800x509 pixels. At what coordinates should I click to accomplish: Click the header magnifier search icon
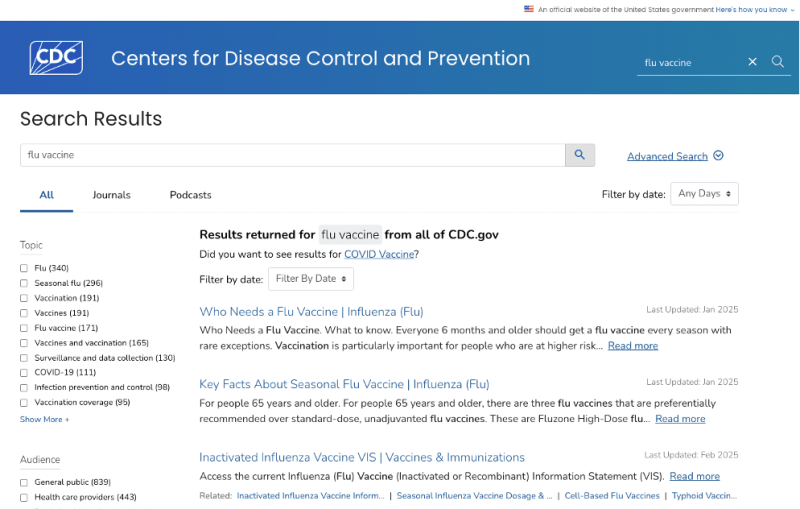click(778, 62)
